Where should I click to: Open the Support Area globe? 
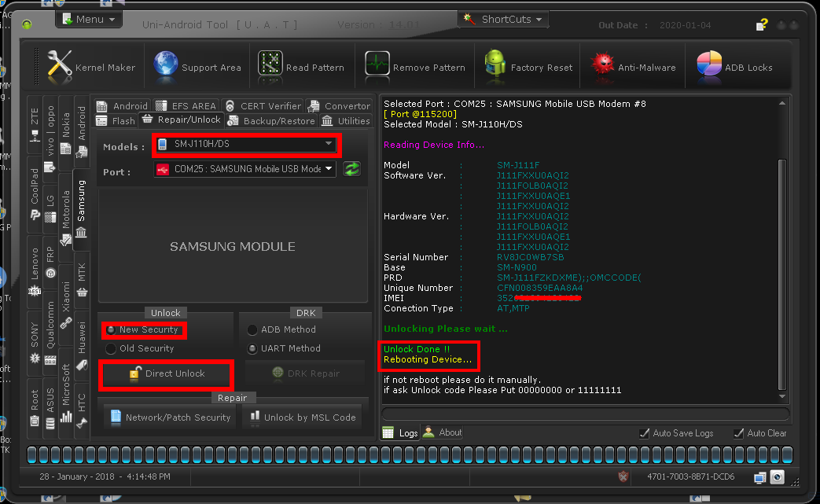pyautogui.click(x=197, y=67)
